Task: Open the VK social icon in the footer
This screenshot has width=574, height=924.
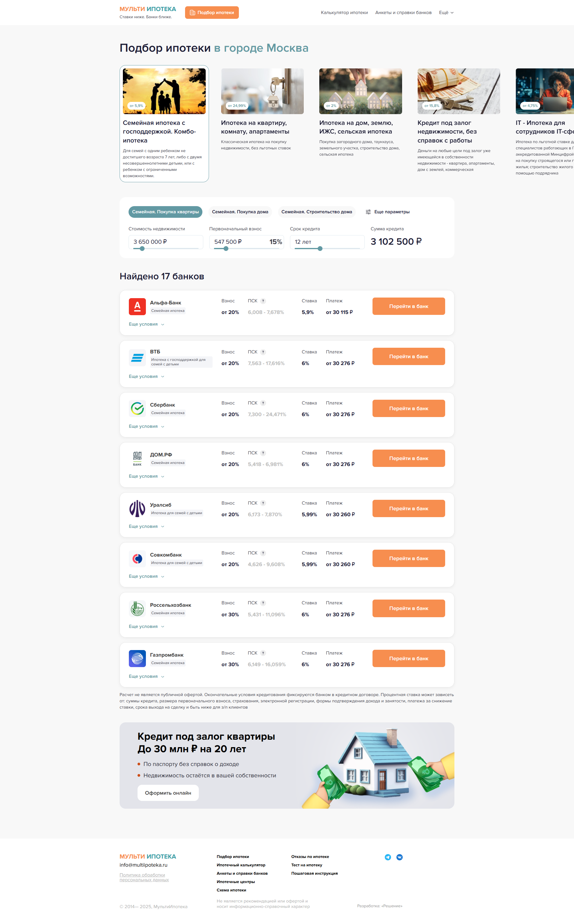Action: (399, 857)
